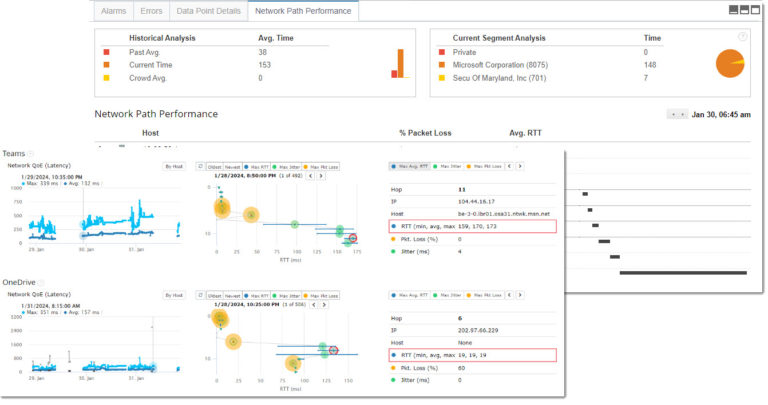
Task: Go to previous sample in OneDrive path chart
Action: coord(313,305)
